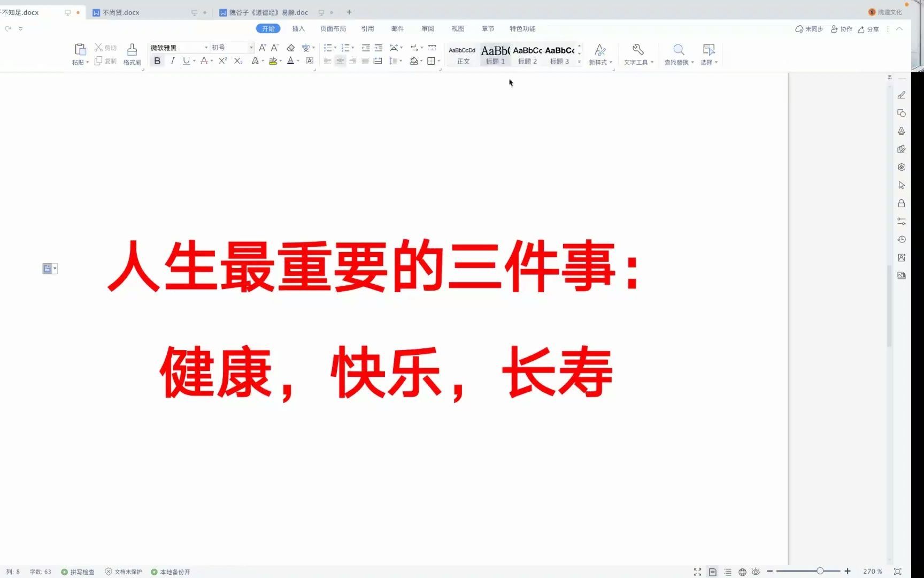Click fullscreen icon in status bar
The height and width of the screenshot is (578, 924).
[x=697, y=572]
